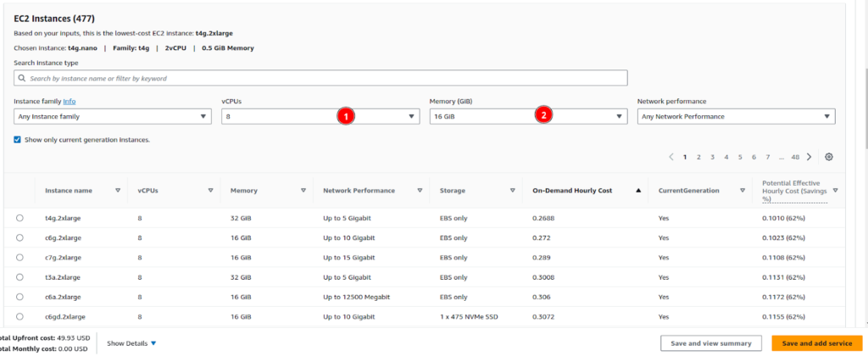Image resolution: width=868 pixels, height=356 pixels.
Task: Sort by vCPUs column arrow
Action: pos(210,191)
